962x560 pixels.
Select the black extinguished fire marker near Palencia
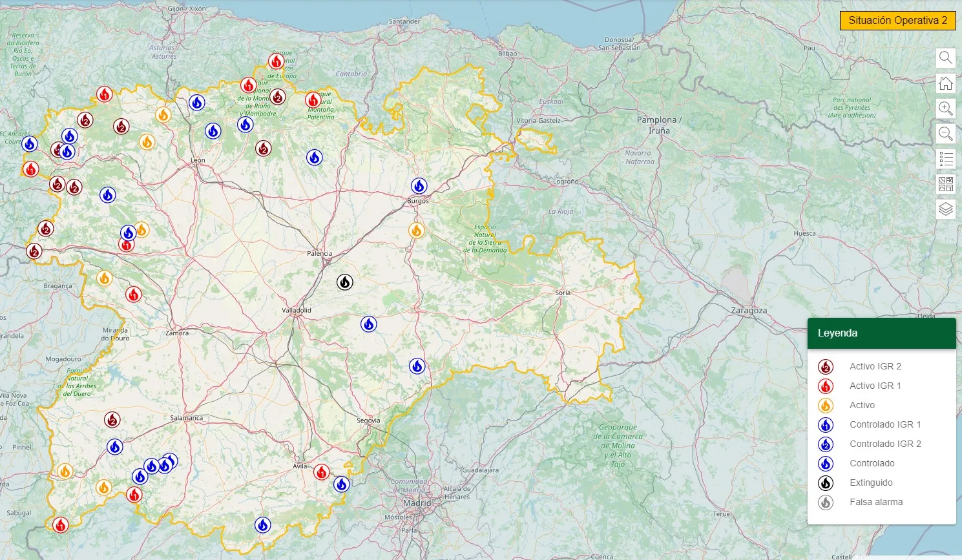tap(345, 282)
